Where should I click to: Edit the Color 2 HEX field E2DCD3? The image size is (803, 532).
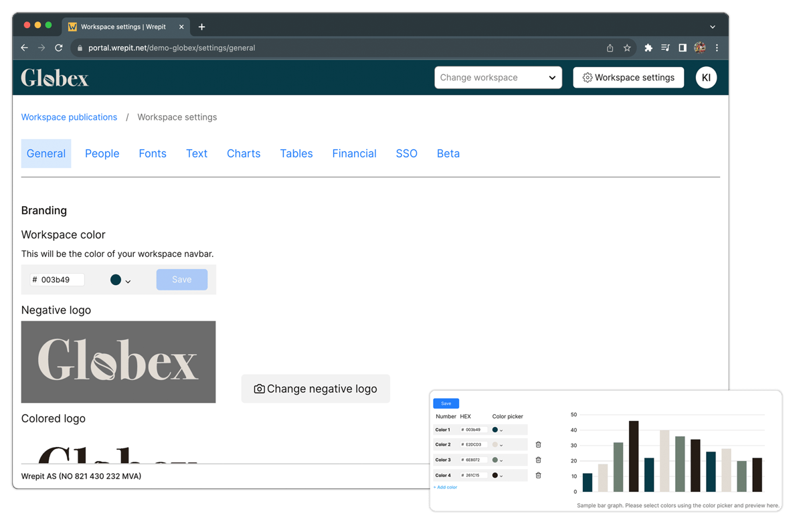[474, 444]
